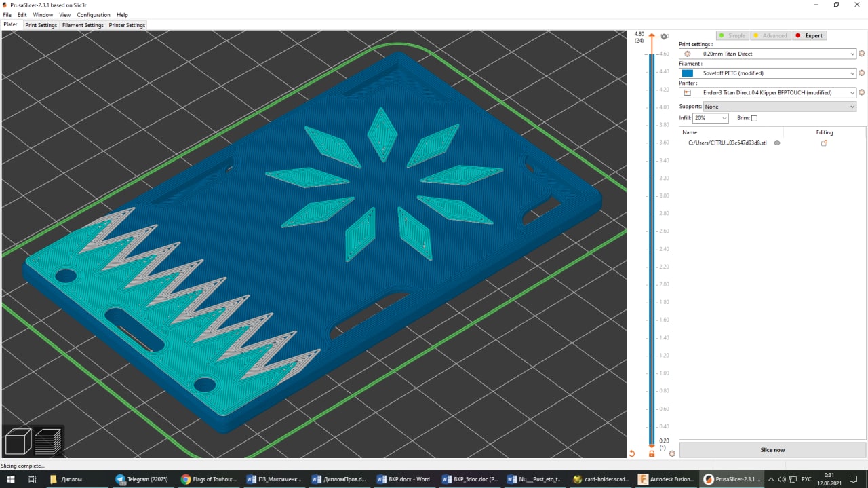Open BKP.docx Word taskbar item

pyautogui.click(x=404, y=479)
